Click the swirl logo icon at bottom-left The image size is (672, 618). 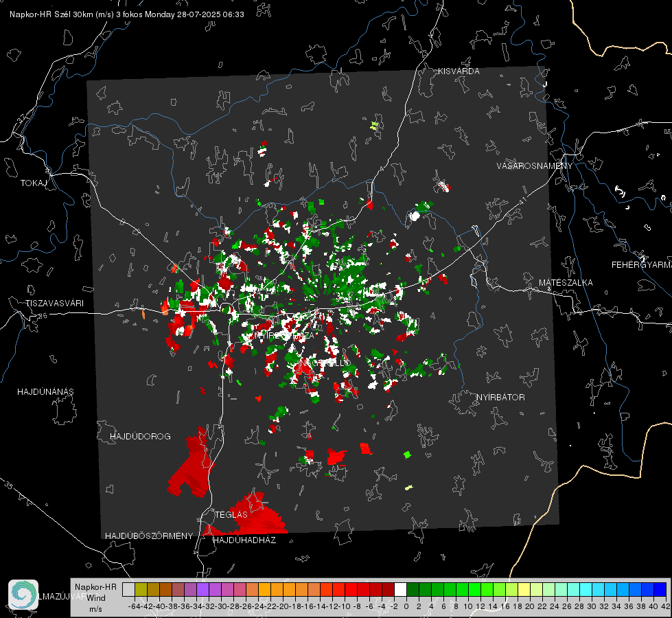point(23,594)
